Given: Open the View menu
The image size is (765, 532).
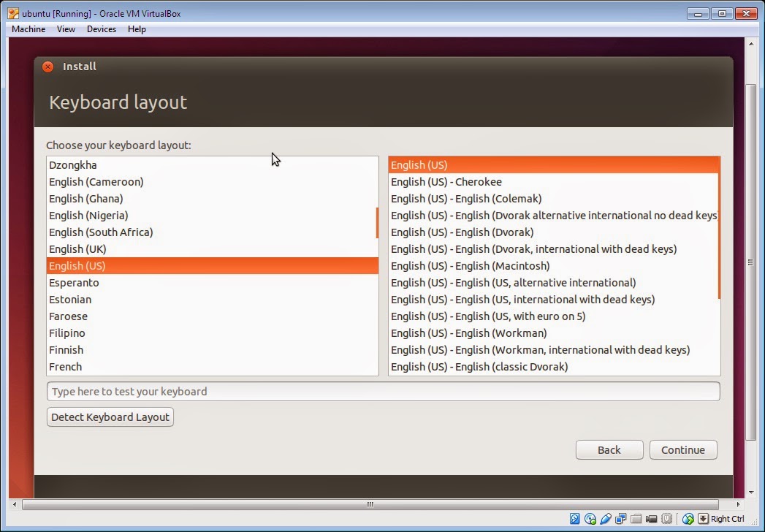Looking at the screenshot, I should coord(66,29).
